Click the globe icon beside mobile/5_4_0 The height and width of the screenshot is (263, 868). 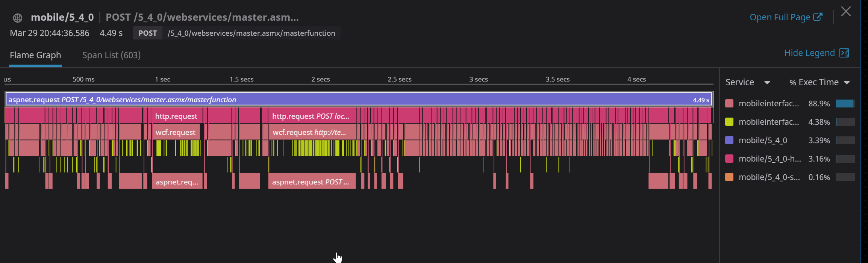(x=18, y=18)
